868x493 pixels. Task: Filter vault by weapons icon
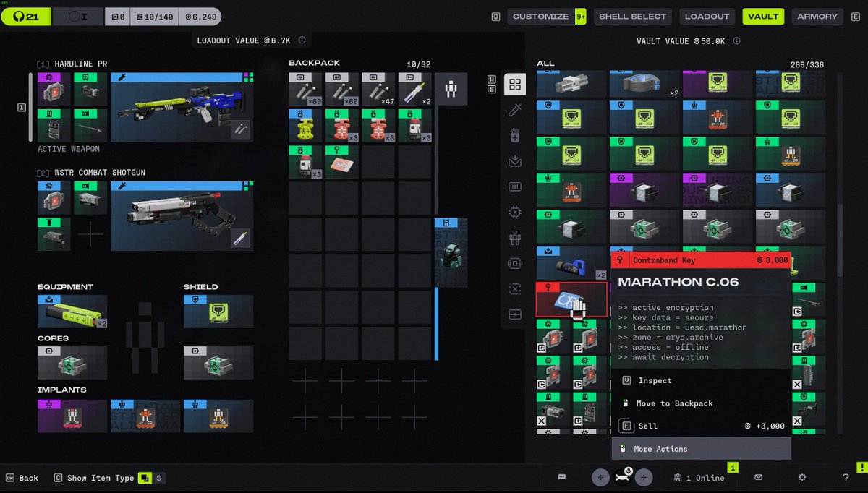click(x=515, y=110)
